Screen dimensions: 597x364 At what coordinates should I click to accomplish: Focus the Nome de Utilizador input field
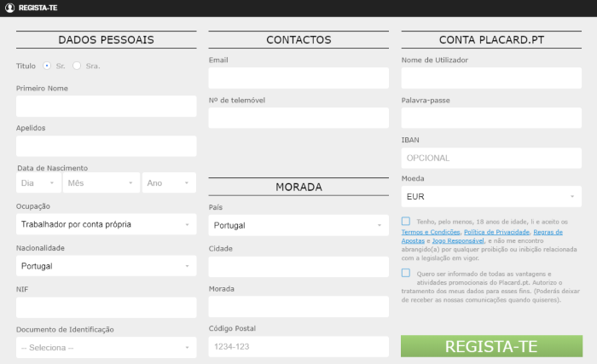coord(491,78)
